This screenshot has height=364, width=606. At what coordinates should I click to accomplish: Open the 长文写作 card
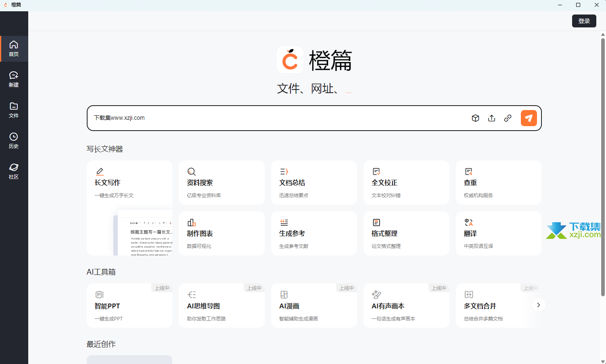[x=130, y=208]
